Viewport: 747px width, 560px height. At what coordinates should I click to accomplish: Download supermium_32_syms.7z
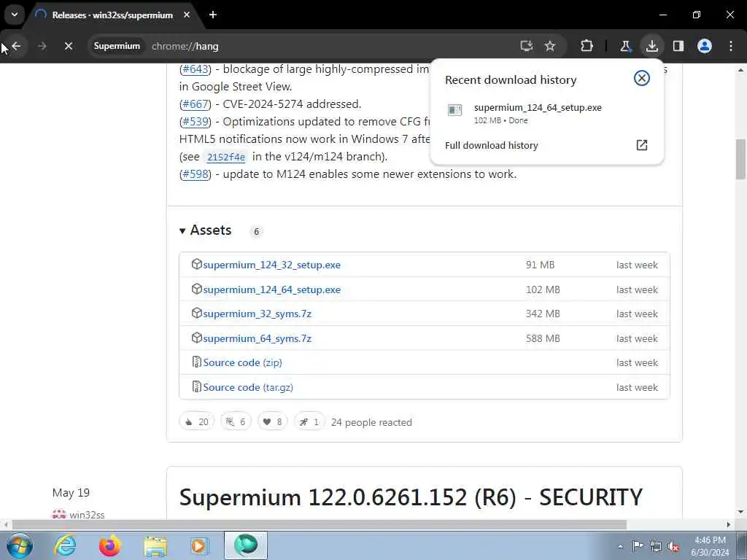[x=258, y=314]
